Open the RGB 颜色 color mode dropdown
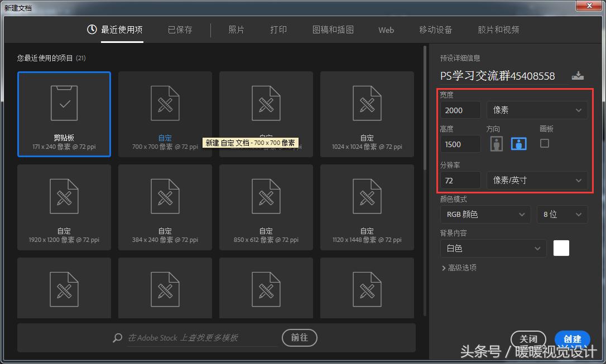 485,214
